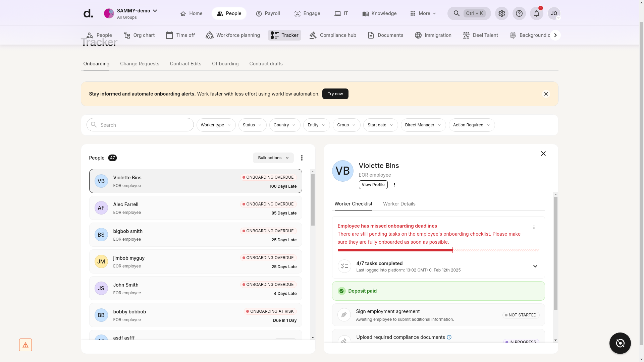Open the Immigration globe icon

coord(418,35)
